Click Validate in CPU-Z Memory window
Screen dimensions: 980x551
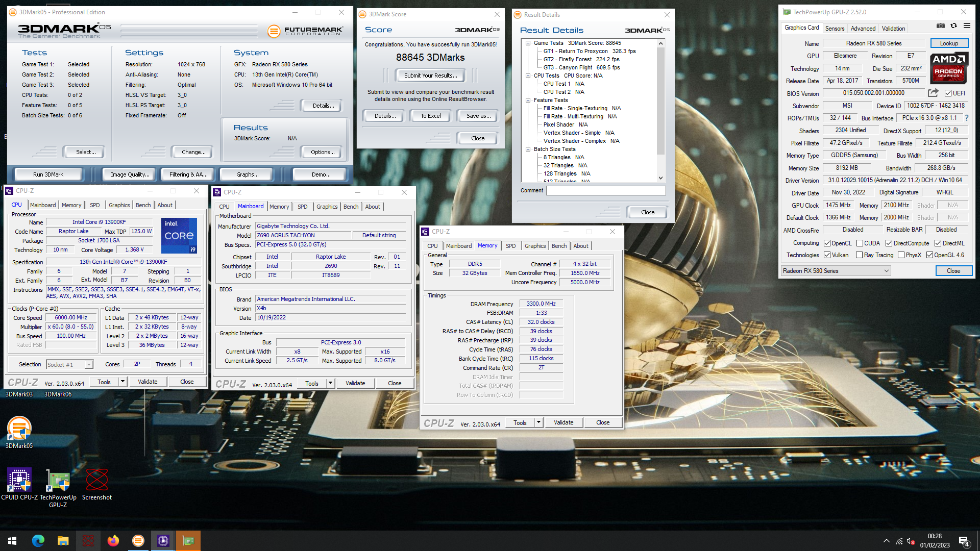pyautogui.click(x=563, y=422)
